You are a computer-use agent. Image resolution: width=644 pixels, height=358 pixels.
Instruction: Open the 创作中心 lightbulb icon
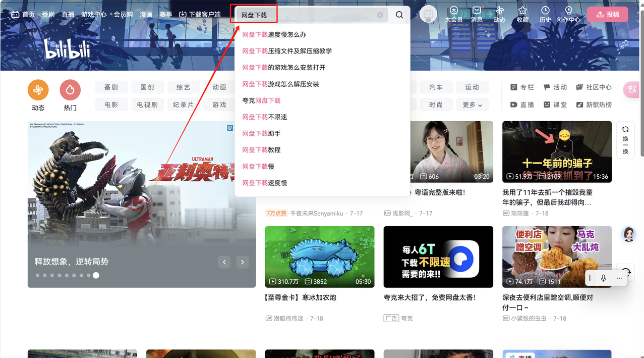pos(568,14)
